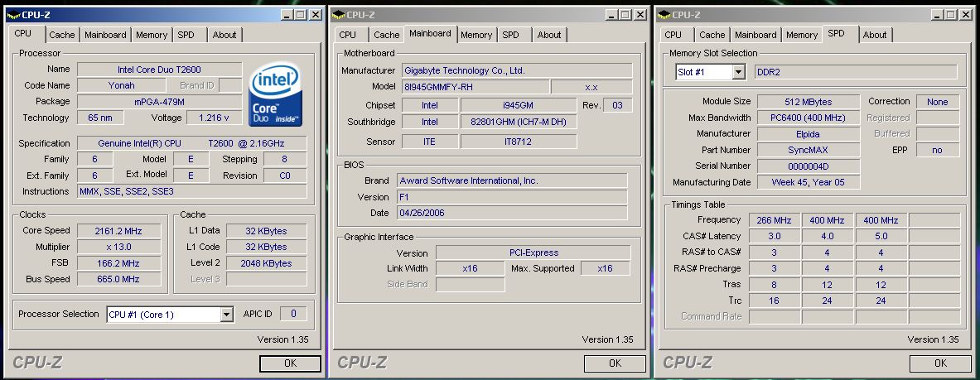Close the Mainboard CPU-Z window

pyautogui.click(x=640, y=15)
